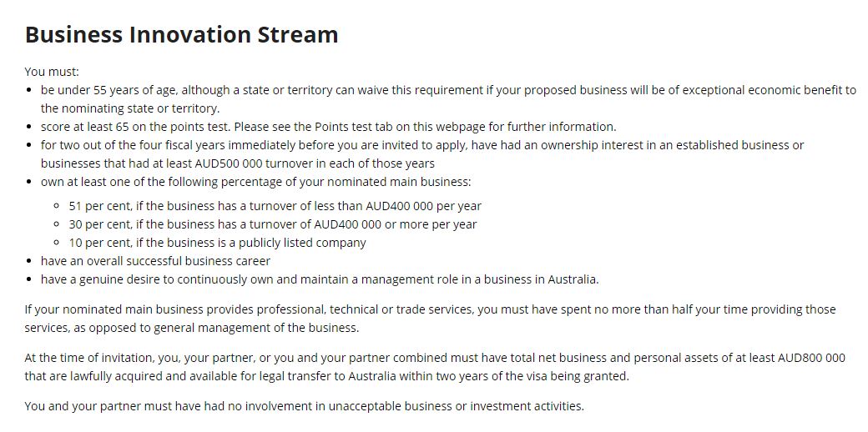Click the '30 per cent' sub-bullet

(x=272, y=224)
